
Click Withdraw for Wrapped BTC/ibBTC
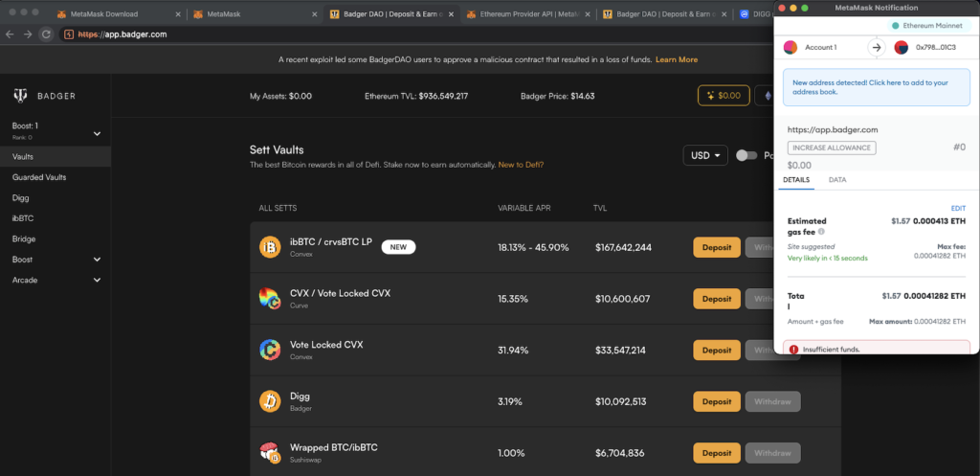[x=772, y=452]
